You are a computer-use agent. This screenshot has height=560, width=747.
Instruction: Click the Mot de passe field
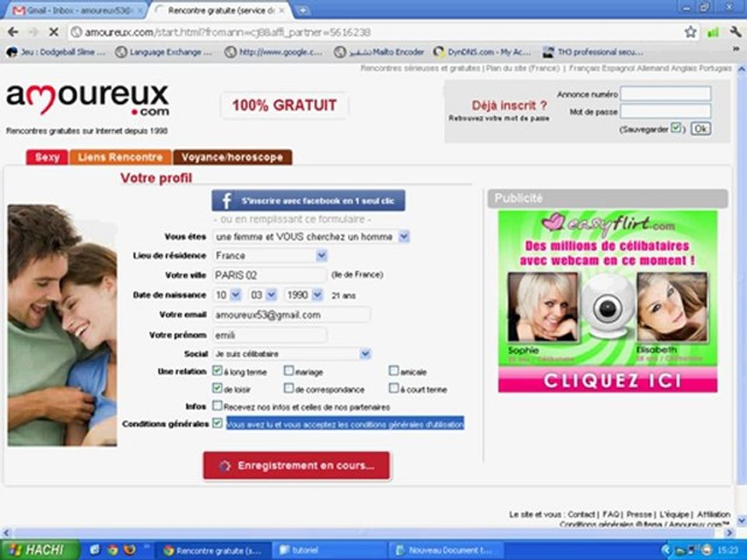tap(665, 111)
